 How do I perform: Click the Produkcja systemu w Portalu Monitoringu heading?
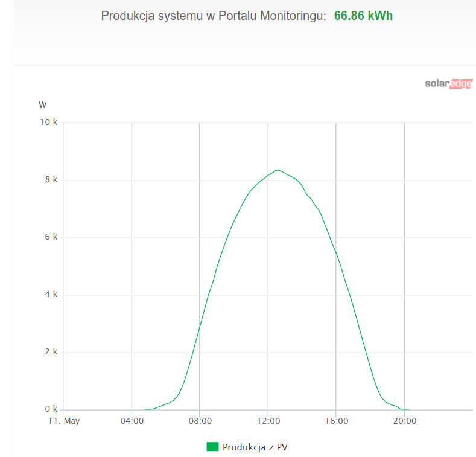[x=214, y=16]
